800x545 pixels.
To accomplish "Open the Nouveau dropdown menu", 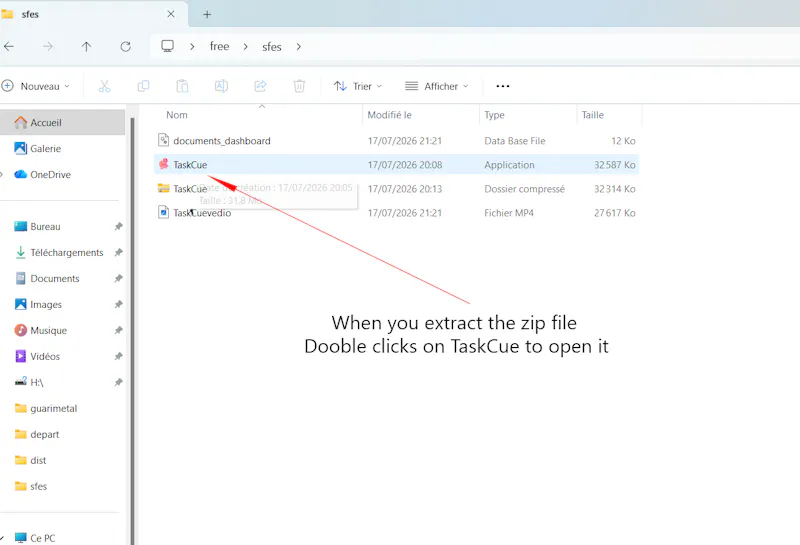I will [35, 86].
